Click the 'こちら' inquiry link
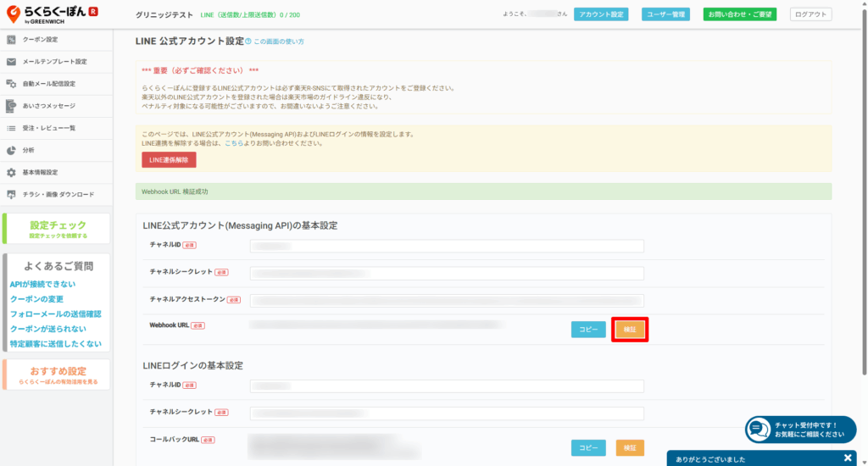Image resolution: width=868 pixels, height=466 pixels. [234, 143]
